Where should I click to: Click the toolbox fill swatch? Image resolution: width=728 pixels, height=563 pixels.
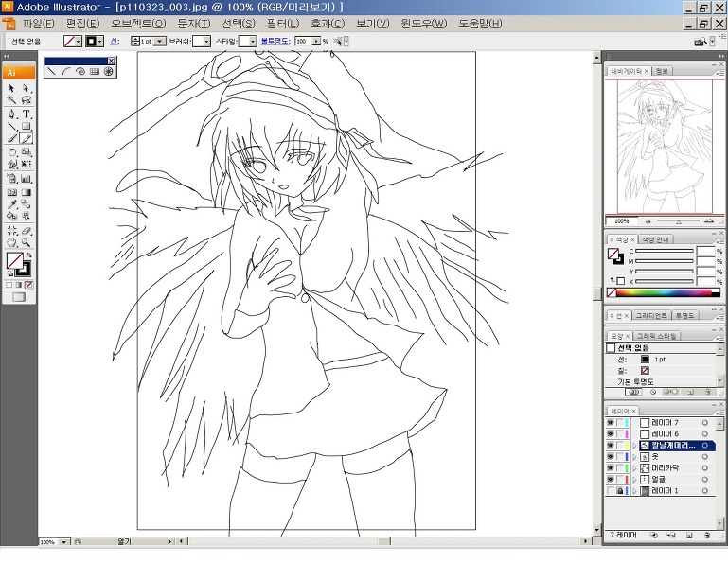point(14,260)
